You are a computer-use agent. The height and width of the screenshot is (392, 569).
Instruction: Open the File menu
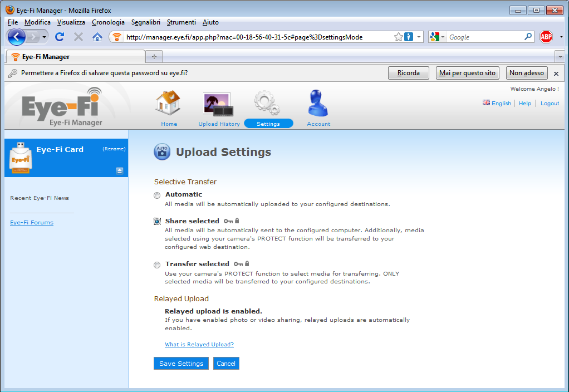point(13,22)
